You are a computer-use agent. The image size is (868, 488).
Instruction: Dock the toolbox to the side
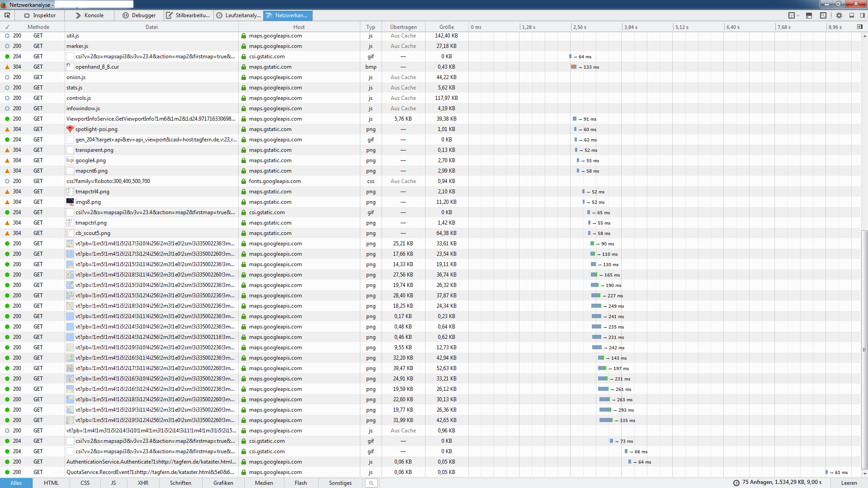[x=862, y=15]
